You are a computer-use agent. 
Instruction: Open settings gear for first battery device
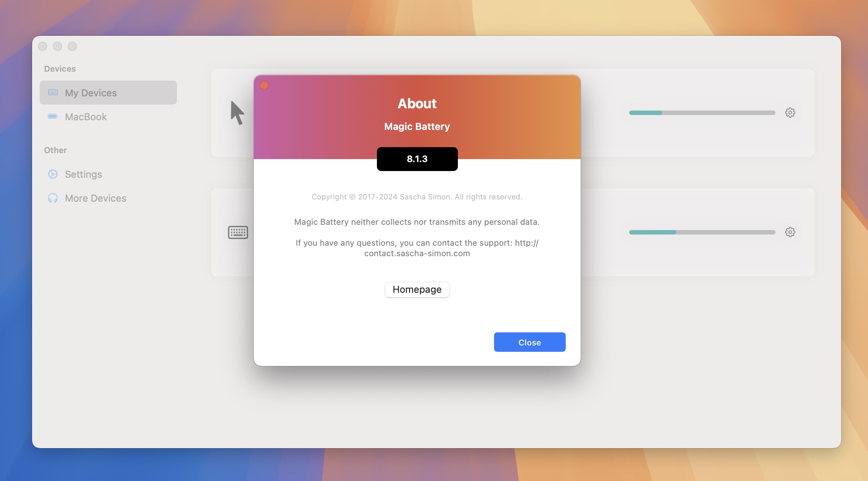790,112
